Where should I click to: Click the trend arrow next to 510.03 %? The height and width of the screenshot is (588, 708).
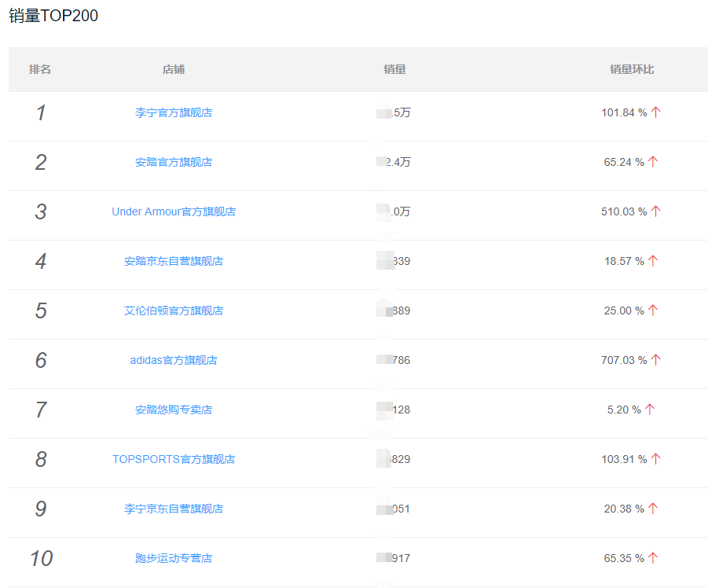(x=655, y=211)
